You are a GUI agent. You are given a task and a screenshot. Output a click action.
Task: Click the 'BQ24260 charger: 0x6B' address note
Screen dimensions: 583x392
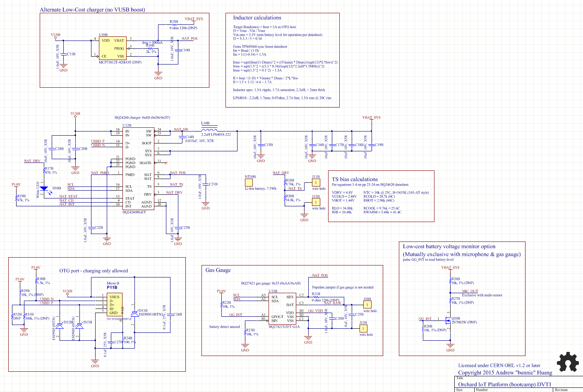tap(142, 118)
